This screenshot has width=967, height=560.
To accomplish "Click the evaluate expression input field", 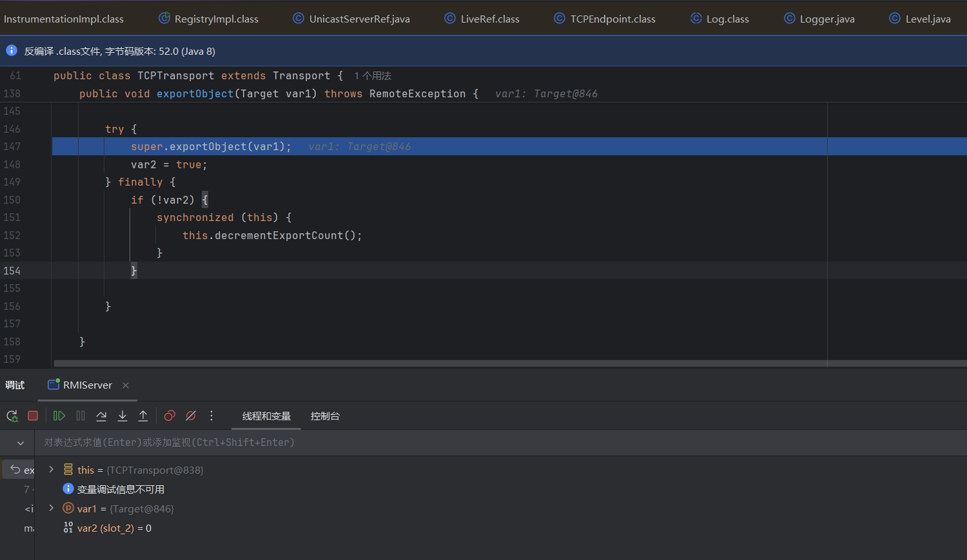I will point(451,443).
